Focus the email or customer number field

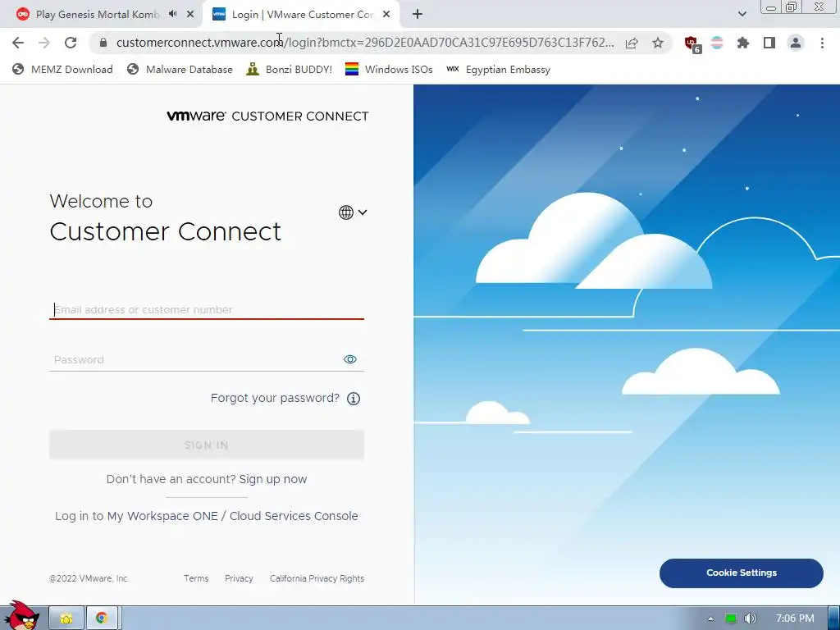click(x=206, y=309)
